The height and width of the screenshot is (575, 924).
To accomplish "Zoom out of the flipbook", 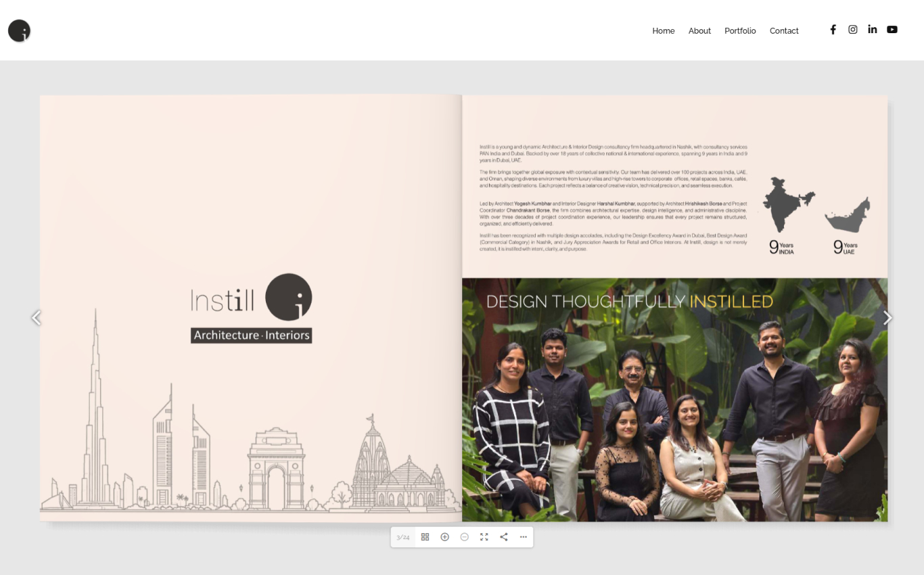I will (x=464, y=537).
